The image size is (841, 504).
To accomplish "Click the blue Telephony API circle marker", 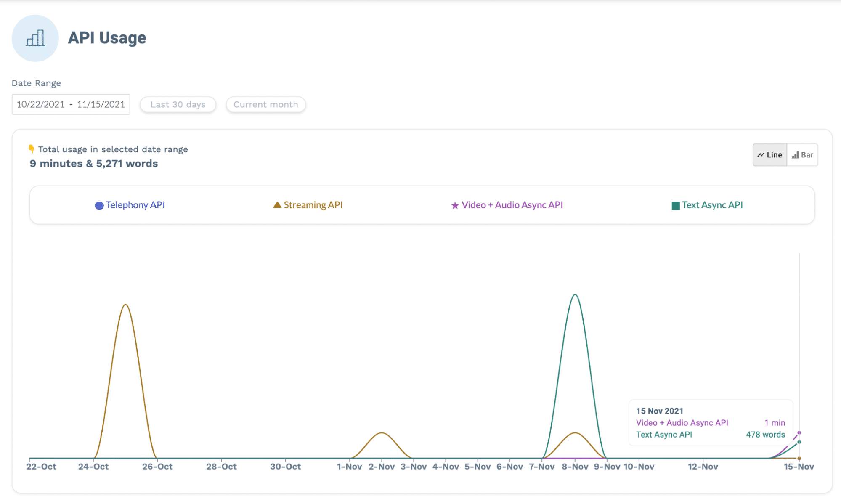I will (99, 205).
